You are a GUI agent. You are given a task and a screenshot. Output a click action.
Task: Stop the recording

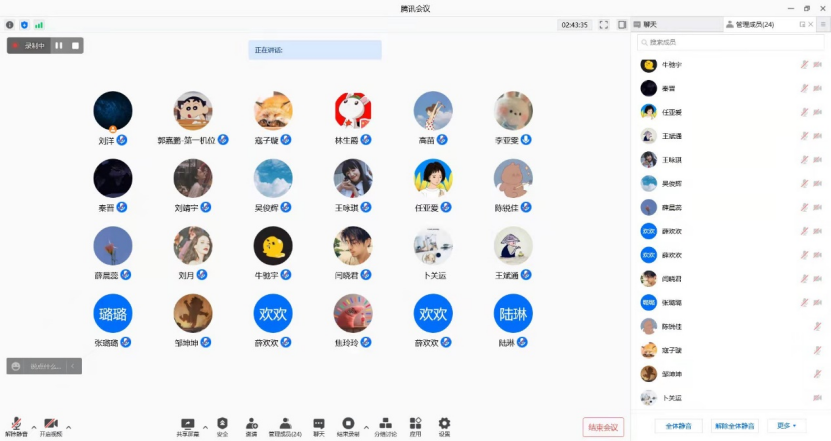click(x=74, y=45)
